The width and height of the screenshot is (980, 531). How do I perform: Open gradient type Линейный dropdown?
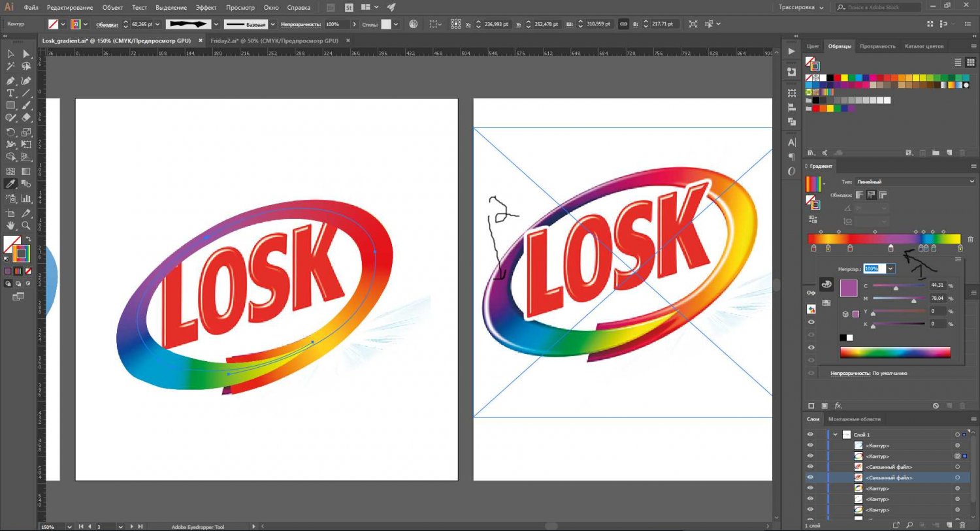[915, 182]
